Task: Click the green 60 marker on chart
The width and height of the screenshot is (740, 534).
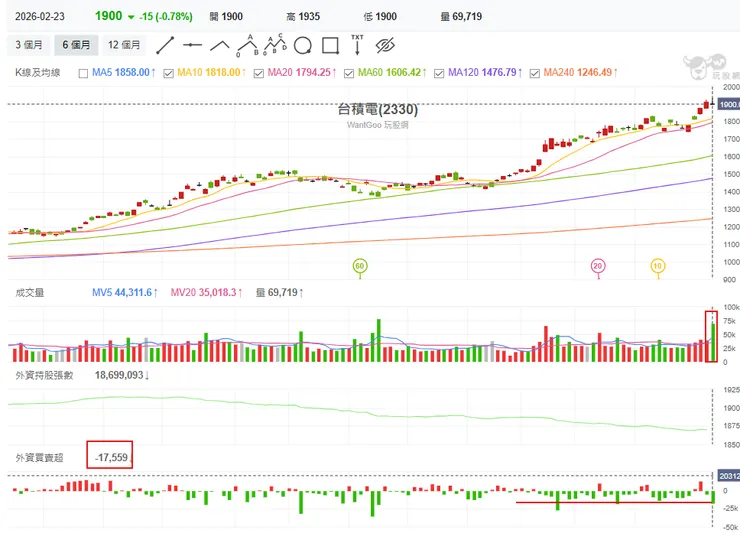Action: click(x=360, y=266)
